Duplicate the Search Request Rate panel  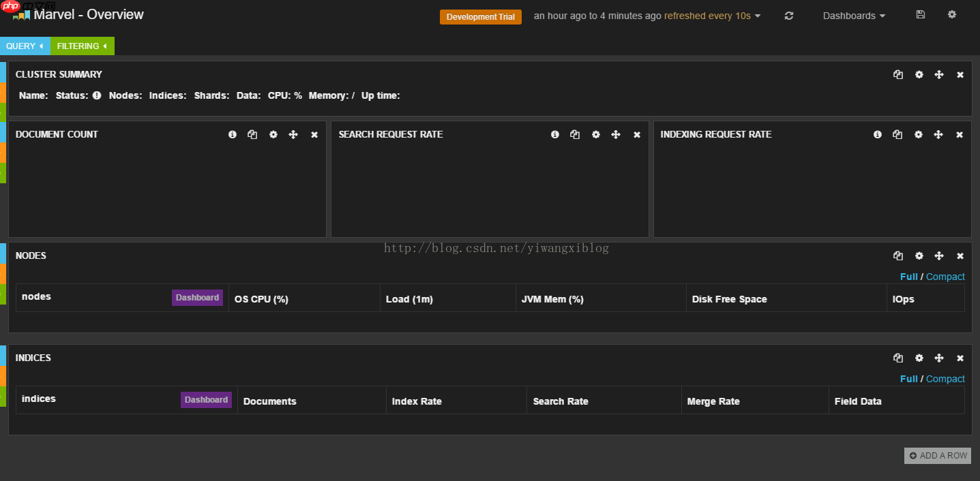[575, 135]
